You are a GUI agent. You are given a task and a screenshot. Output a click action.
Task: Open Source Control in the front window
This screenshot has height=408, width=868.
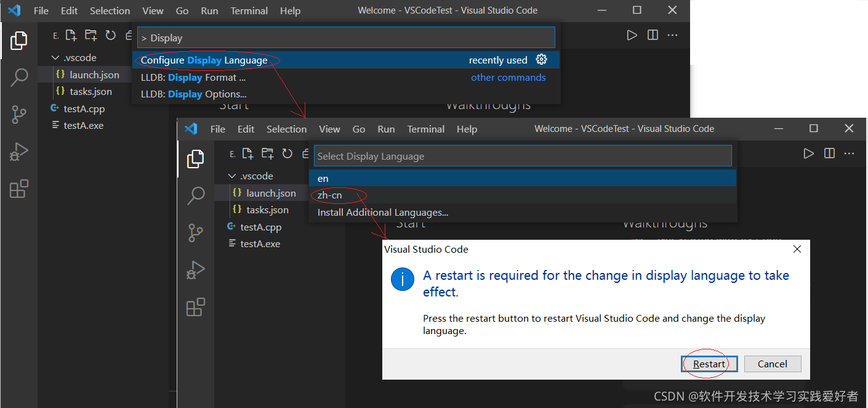point(196,233)
